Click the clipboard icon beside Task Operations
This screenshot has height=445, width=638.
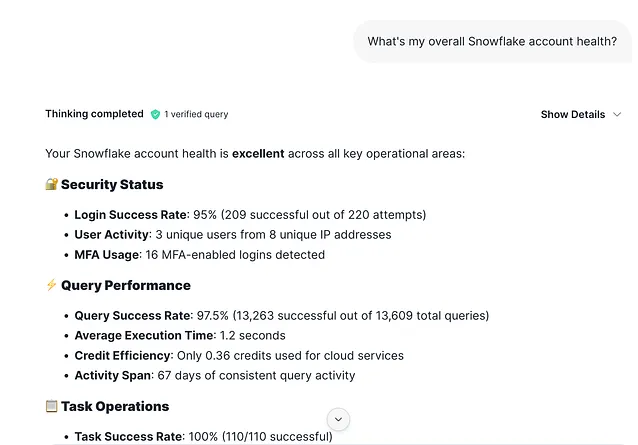pyautogui.click(x=52, y=406)
